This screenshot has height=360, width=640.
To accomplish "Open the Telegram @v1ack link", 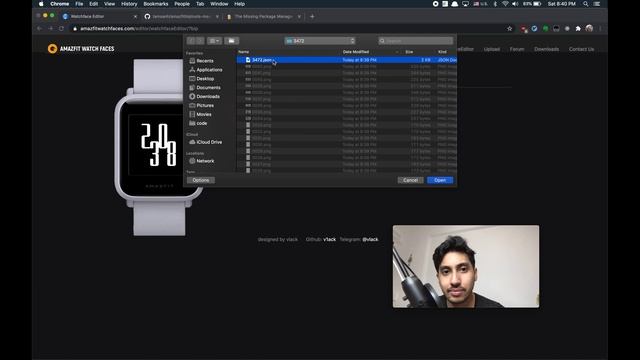I will (370, 240).
